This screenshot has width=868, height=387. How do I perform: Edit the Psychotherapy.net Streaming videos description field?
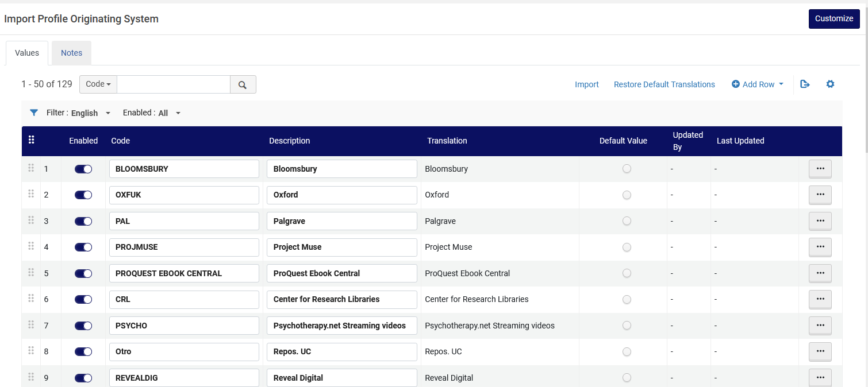342,326
